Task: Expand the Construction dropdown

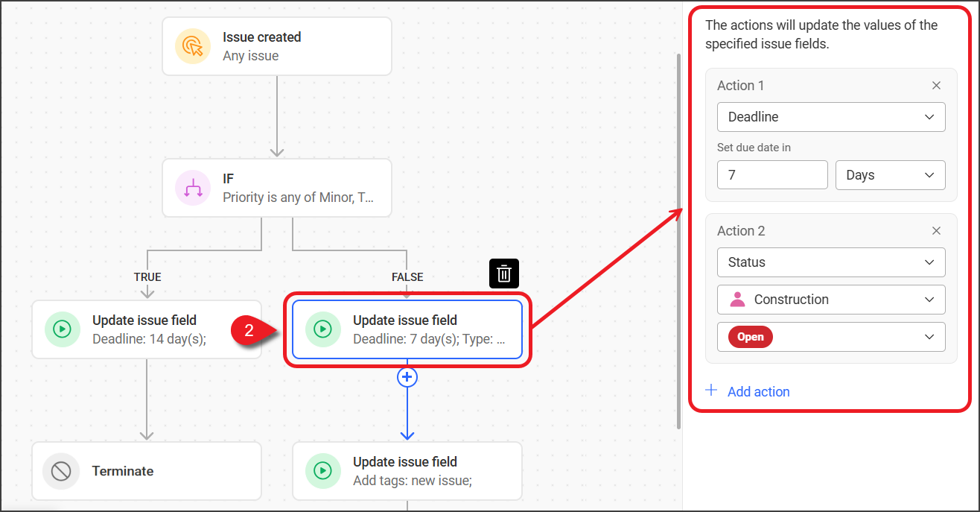Action: click(830, 300)
